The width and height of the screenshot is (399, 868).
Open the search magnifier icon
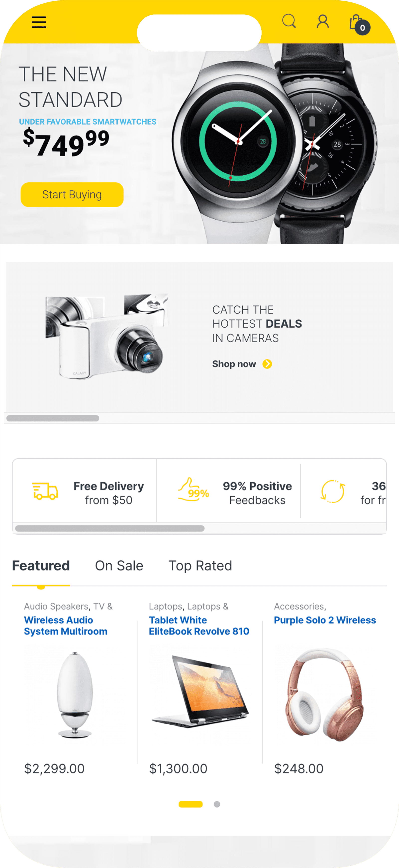(x=289, y=21)
